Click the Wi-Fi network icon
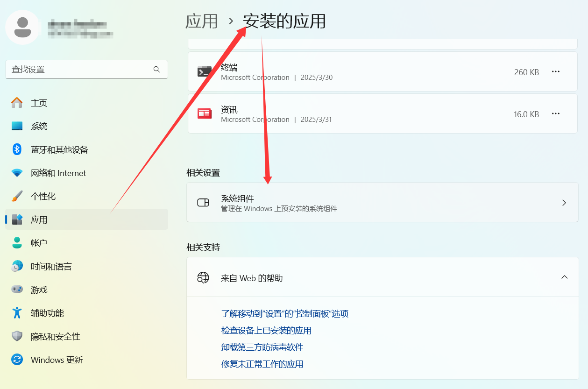588x389 pixels. coord(17,173)
